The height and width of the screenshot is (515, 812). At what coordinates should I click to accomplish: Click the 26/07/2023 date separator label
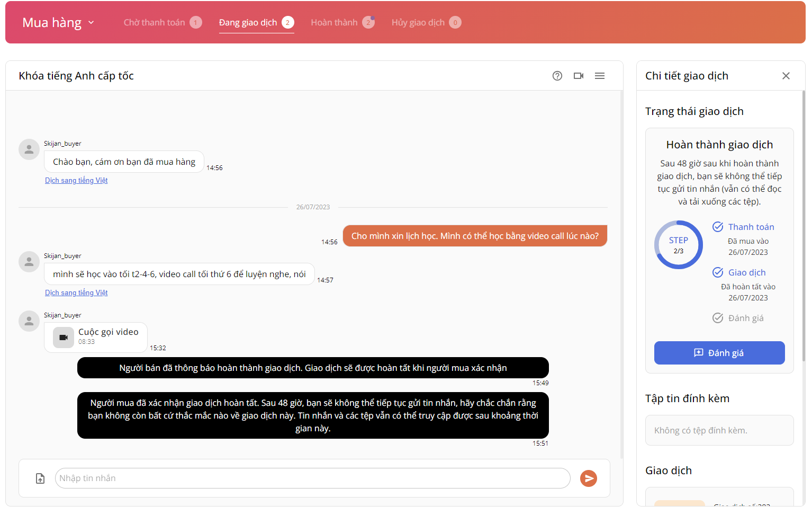coord(313,207)
